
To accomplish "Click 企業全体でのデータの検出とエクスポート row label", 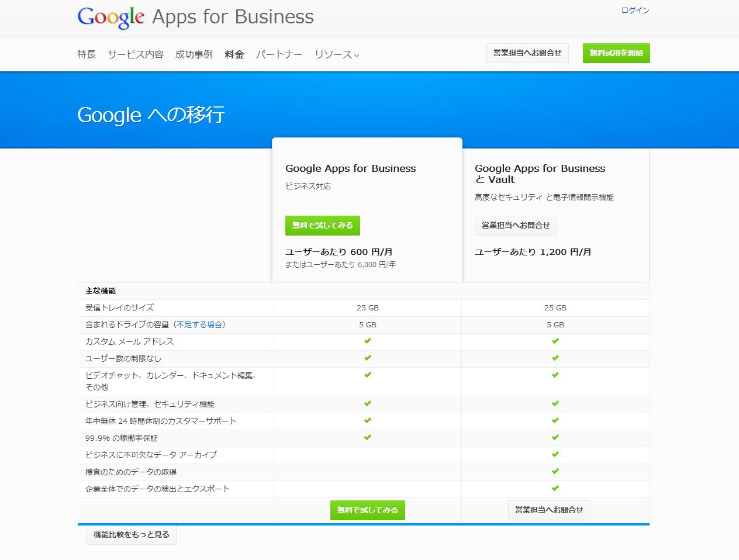I will (158, 489).
